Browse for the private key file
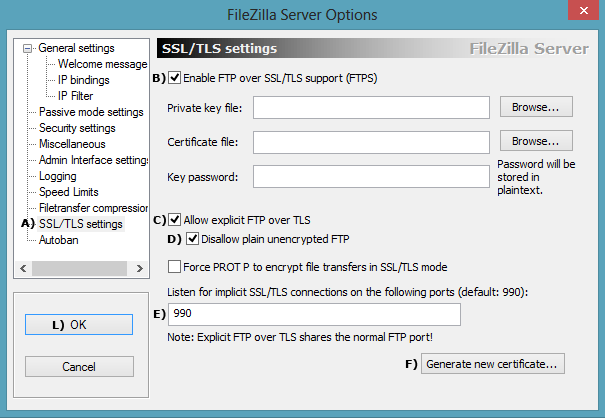The width and height of the screenshot is (605, 418). 536,107
